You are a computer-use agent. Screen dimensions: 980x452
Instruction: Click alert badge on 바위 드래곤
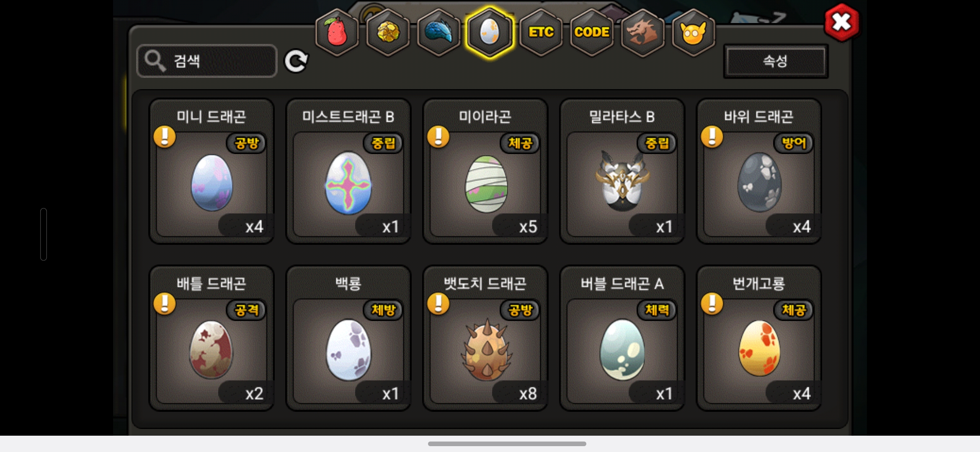(712, 137)
